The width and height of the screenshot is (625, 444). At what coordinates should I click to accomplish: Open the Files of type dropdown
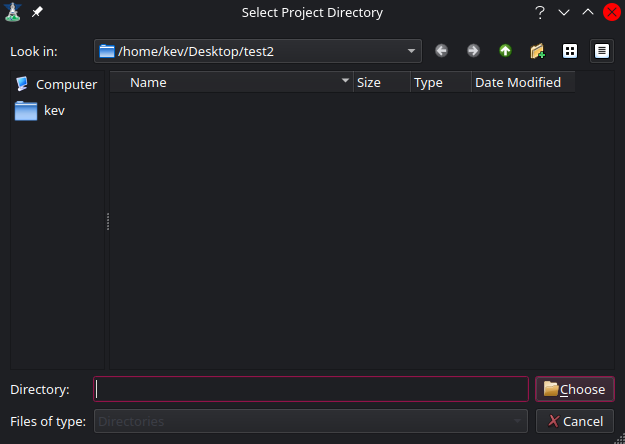(x=311, y=421)
